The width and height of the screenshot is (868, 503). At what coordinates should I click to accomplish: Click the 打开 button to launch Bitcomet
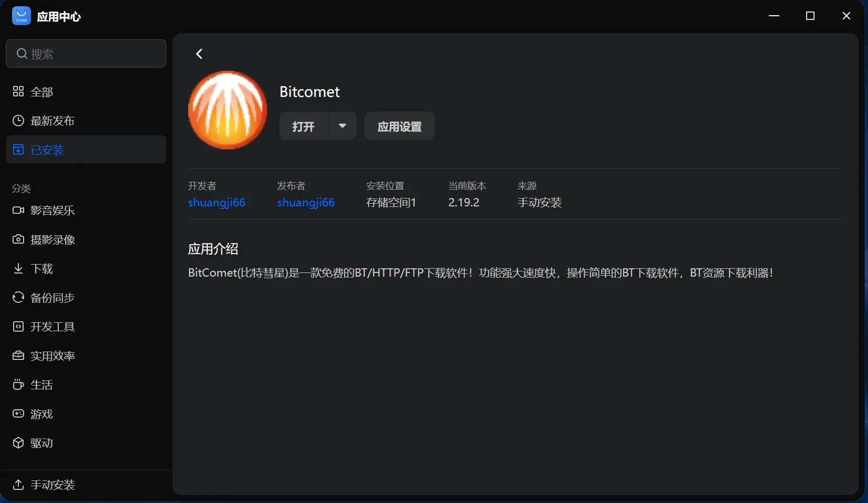coord(303,126)
